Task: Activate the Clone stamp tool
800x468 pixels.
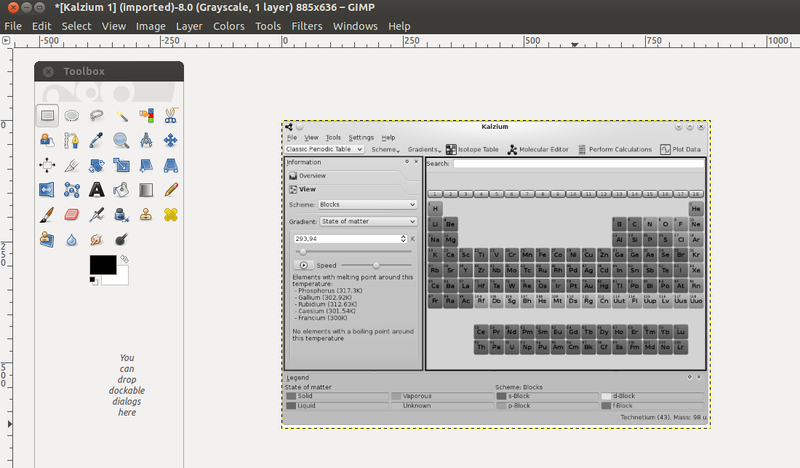Action: point(146,214)
